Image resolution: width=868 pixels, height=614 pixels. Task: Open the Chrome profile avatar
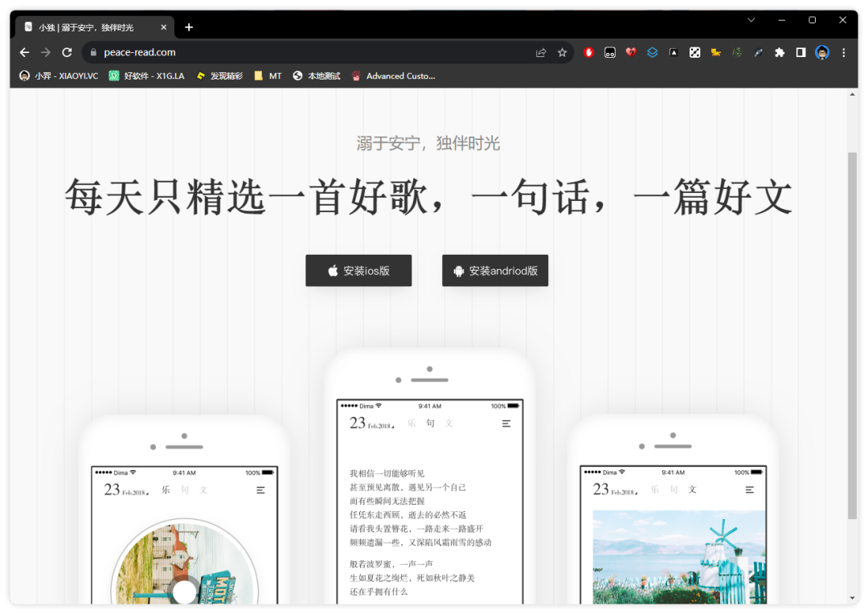(x=822, y=52)
